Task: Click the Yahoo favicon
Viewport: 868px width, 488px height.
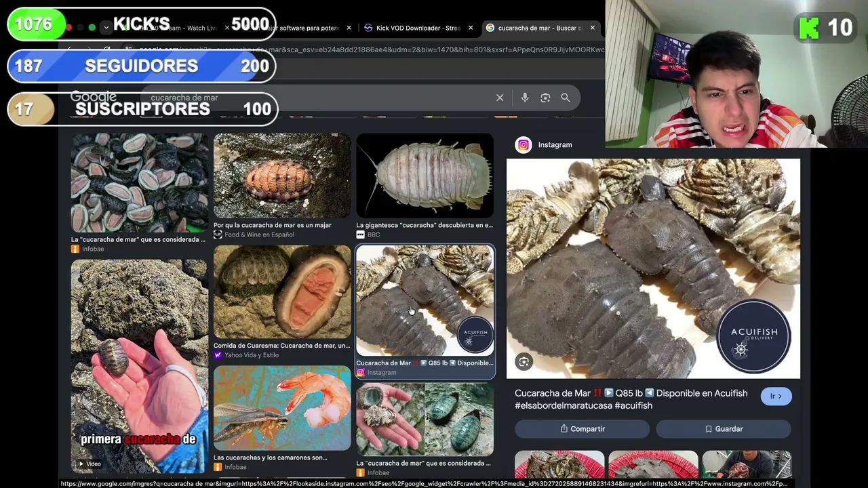Action: [x=218, y=355]
